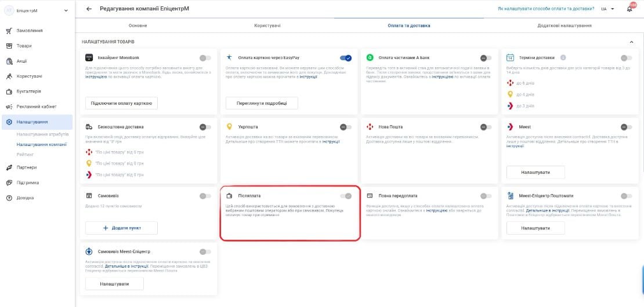Image resolution: width=644 pixels, height=307 pixels.
Task: Open the payment and delivery setup help link
Action: tap(546, 9)
